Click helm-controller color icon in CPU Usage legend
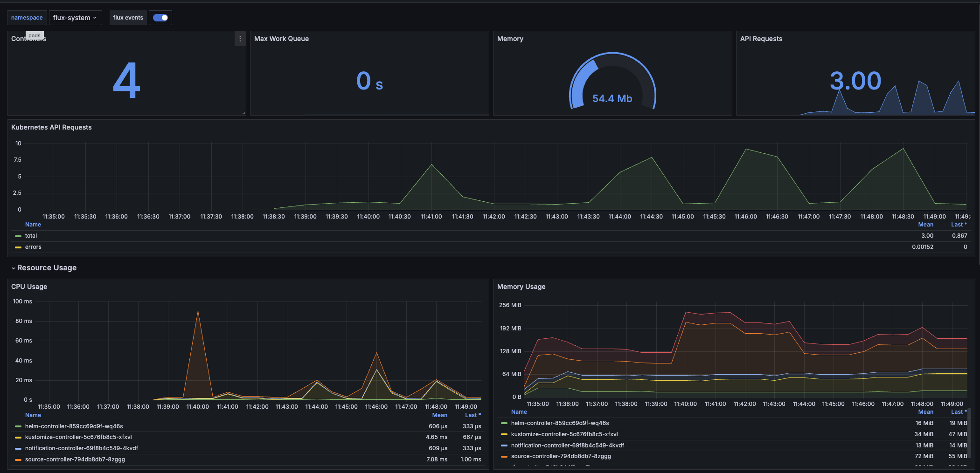This screenshot has height=473, width=980. coord(18,426)
